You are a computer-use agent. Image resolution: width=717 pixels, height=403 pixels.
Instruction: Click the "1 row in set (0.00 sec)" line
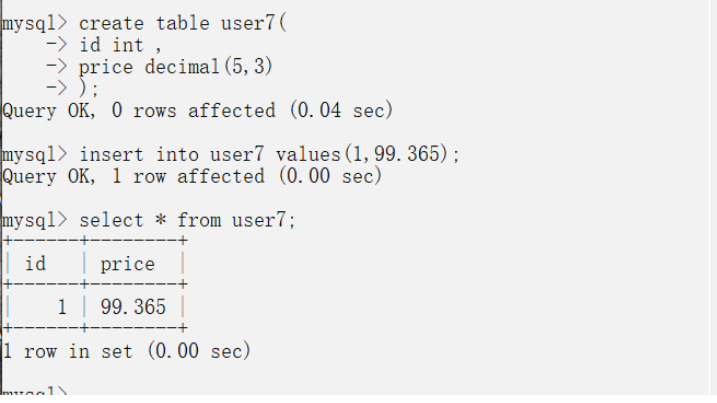pos(126,351)
